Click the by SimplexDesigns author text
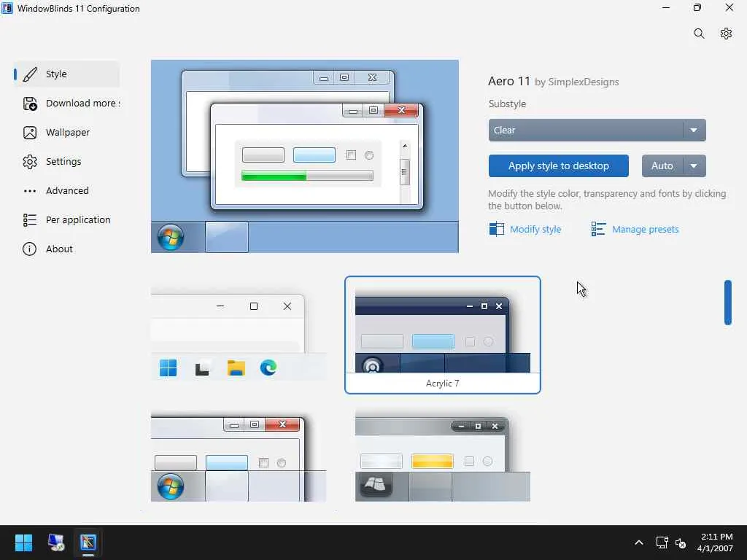The image size is (747, 560). pyautogui.click(x=576, y=82)
